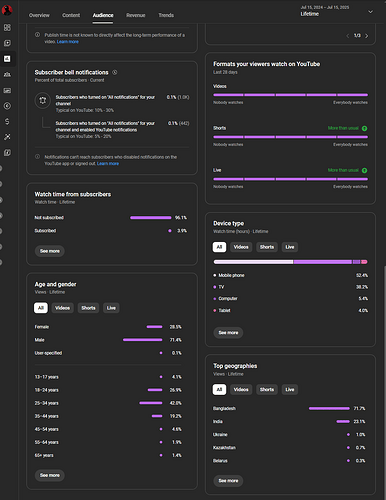The height and width of the screenshot is (500, 386).
Task: Click the Device type distribution bar
Action: click(x=290, y=262)
